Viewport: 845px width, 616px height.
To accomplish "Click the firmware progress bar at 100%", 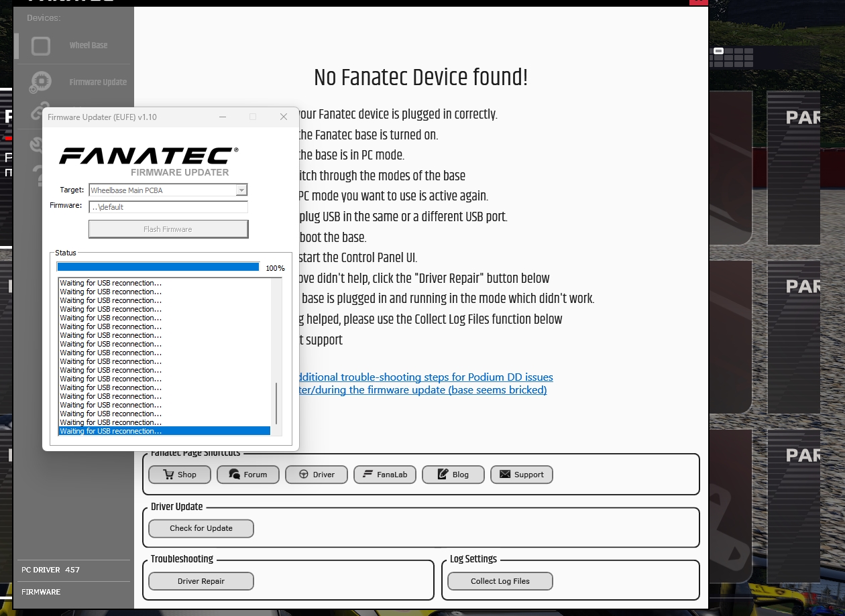I will coord(158,267).
